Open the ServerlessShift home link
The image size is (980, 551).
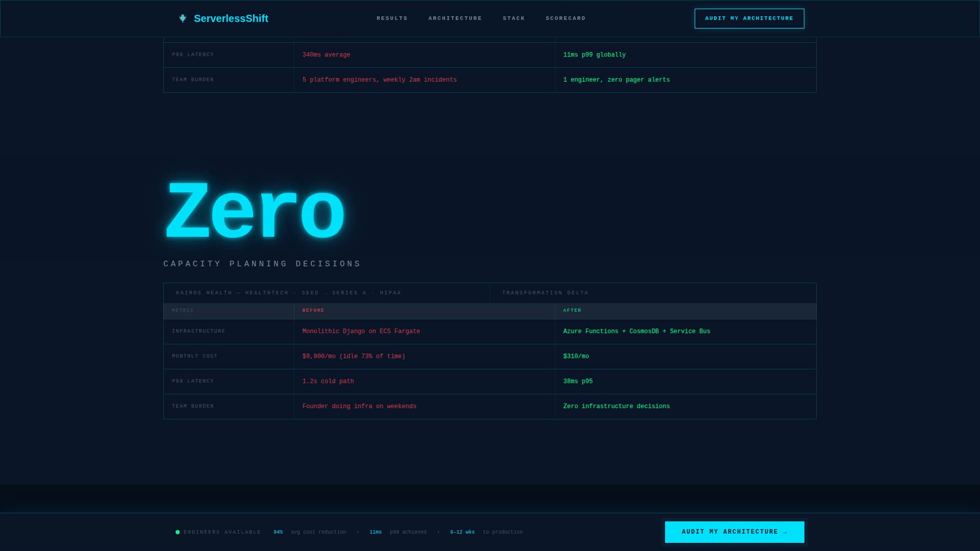coord(223,18)
